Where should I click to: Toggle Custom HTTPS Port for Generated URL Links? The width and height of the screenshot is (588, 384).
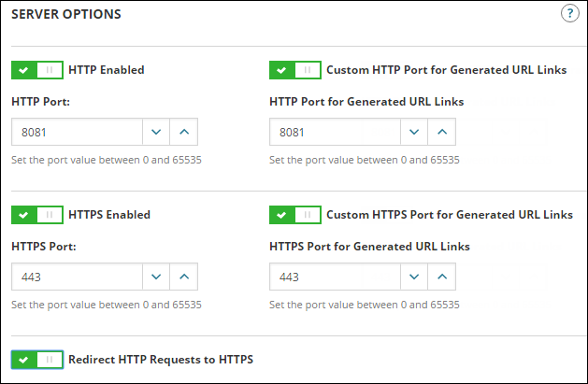(x=294, y=215)
